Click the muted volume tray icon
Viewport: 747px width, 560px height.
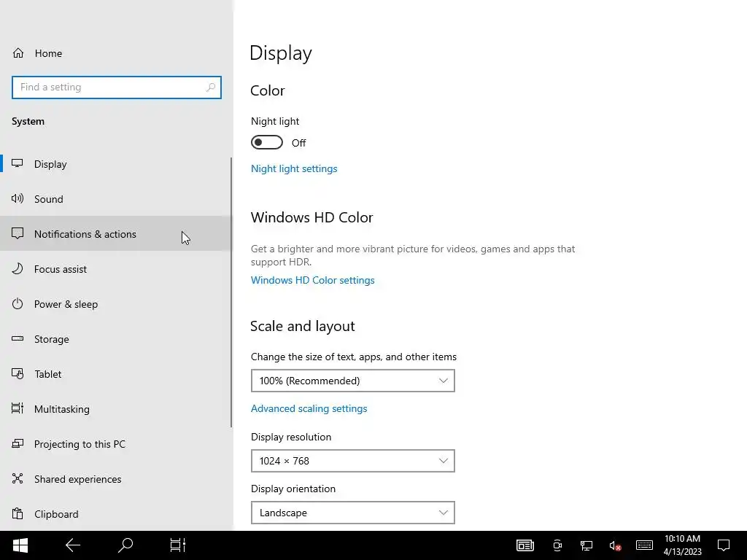click(615, 545)
